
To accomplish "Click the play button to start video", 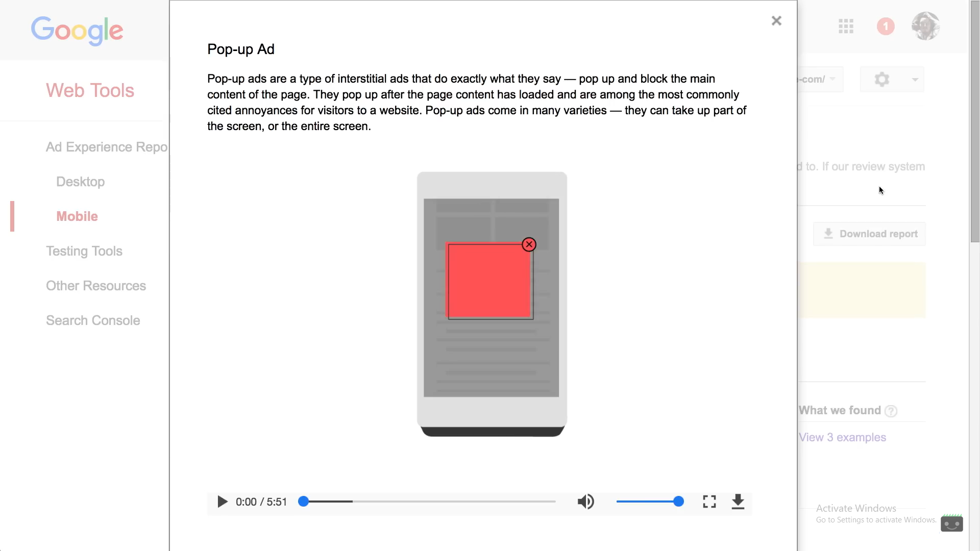I will click(222, 502).
